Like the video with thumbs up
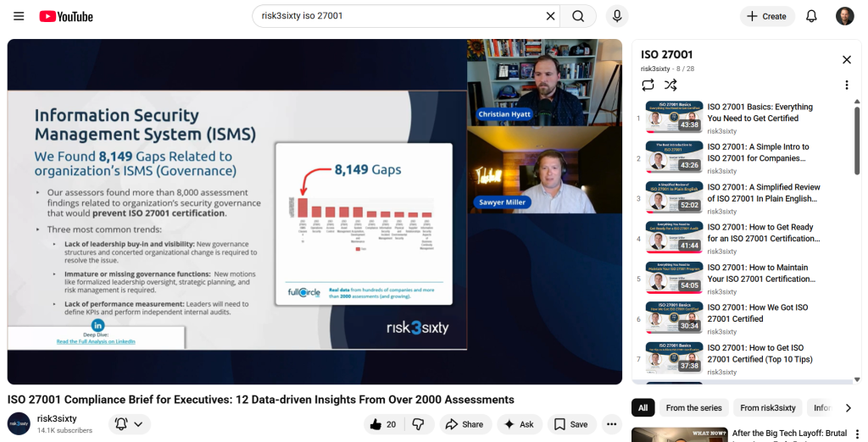Image resolution: width=868 pixels, height=442 pixels. coord(384,424)
